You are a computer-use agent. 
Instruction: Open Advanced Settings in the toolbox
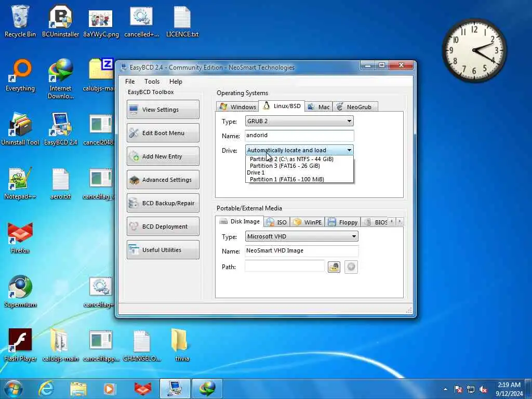163,180
